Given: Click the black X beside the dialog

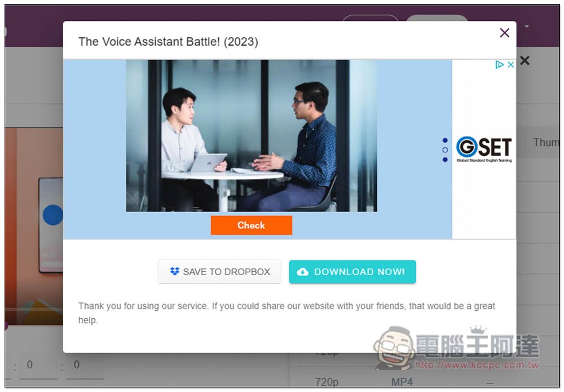Looking at the screenshot, I should (525, 60).
